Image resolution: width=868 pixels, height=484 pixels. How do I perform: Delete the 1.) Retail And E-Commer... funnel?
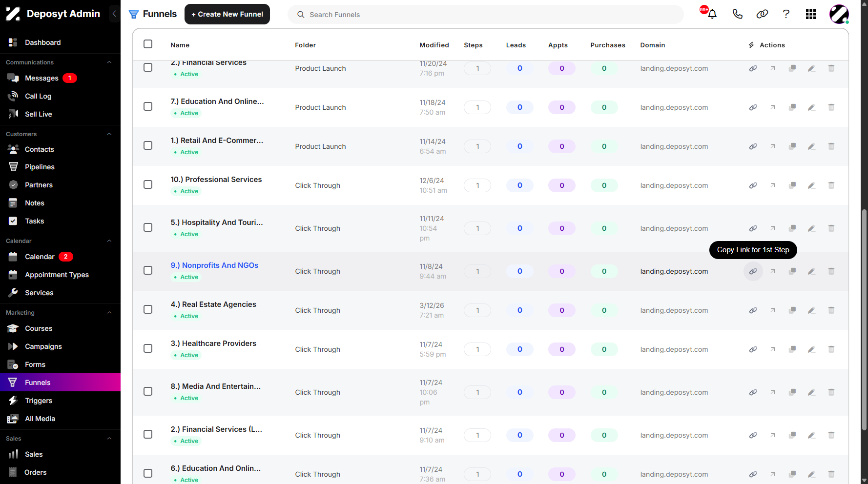tap(831, 146)
